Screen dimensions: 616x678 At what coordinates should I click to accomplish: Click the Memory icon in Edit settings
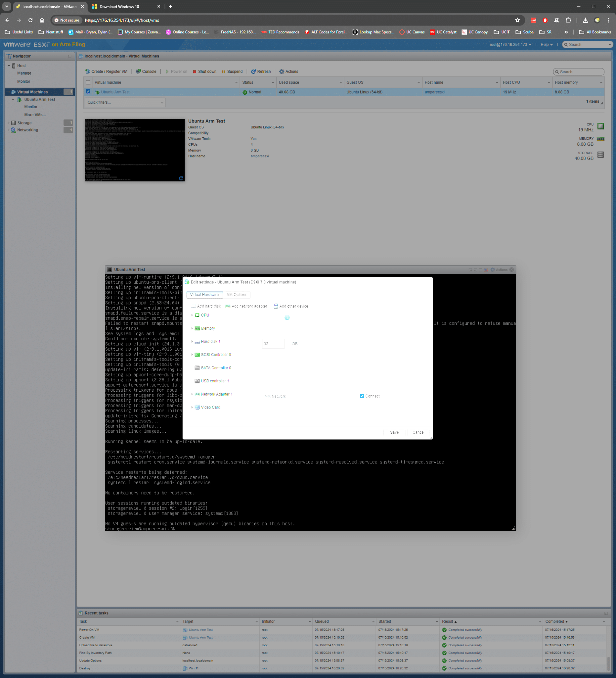[197, 328]
